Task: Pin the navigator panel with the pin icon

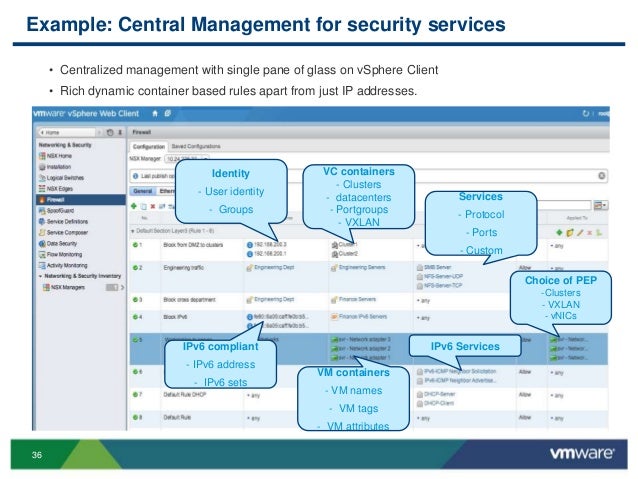Action: point(120,133)
